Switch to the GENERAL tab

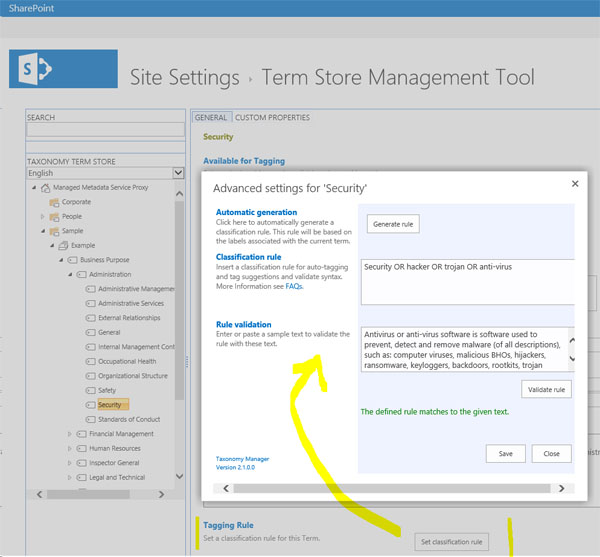pyautogui.click(x=212, y=117)
